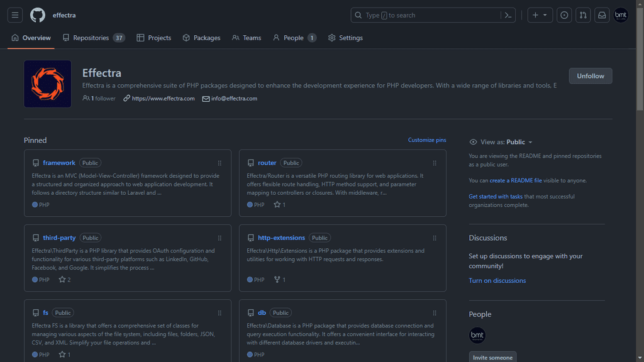Open the command palette icon in search bar
This screenshot has width=644, height=362.
tap(508, 15)
